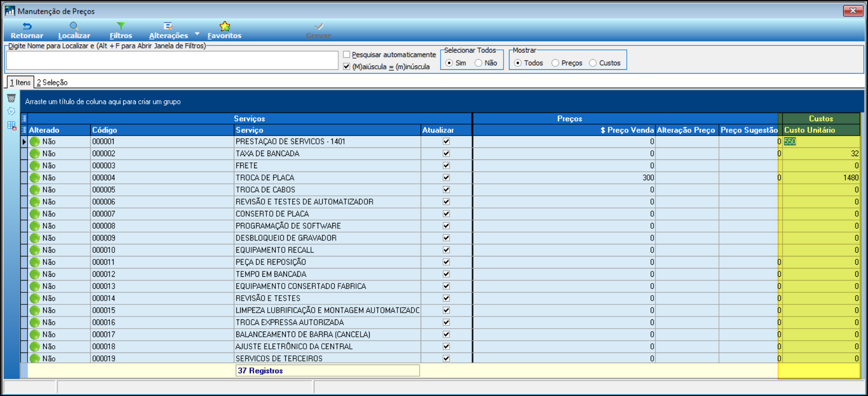This screenshot has height=396, width=868.
Task: Click the trash bin icon in left sidebar
Action: pyautogui.click(x=11, y=98)
